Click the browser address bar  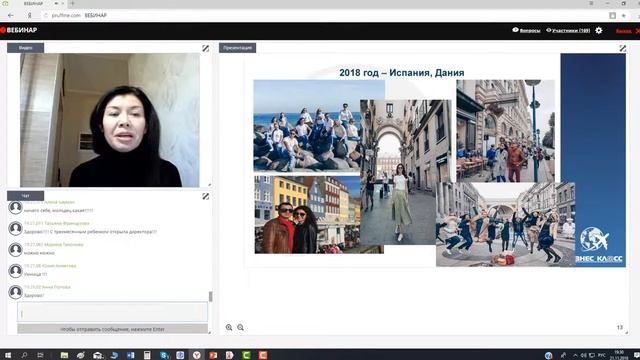pyautogui.click(x=322, y=16)
